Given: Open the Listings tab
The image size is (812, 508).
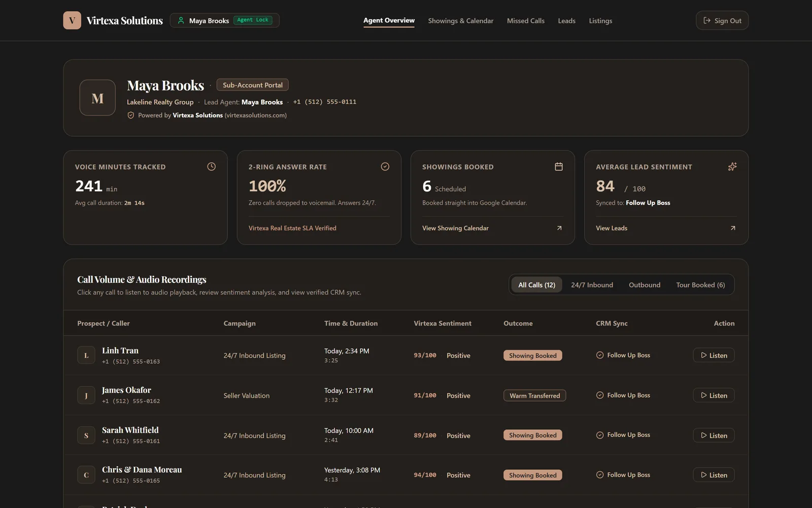Looking at the screenshot, I should tap(600, 21).
